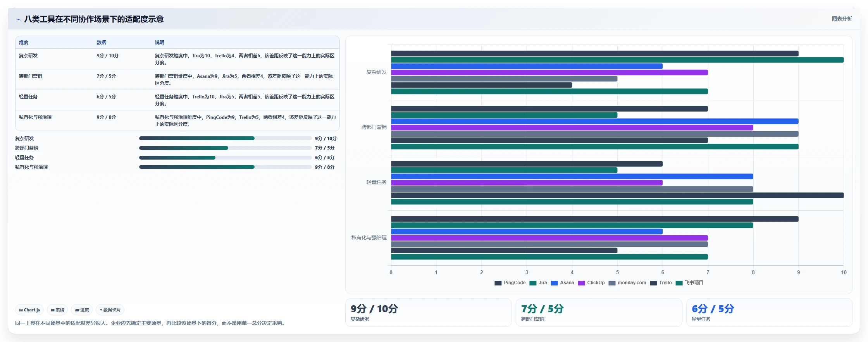Click the 9分 / 8分 value beside progress bar

[325, 167]
